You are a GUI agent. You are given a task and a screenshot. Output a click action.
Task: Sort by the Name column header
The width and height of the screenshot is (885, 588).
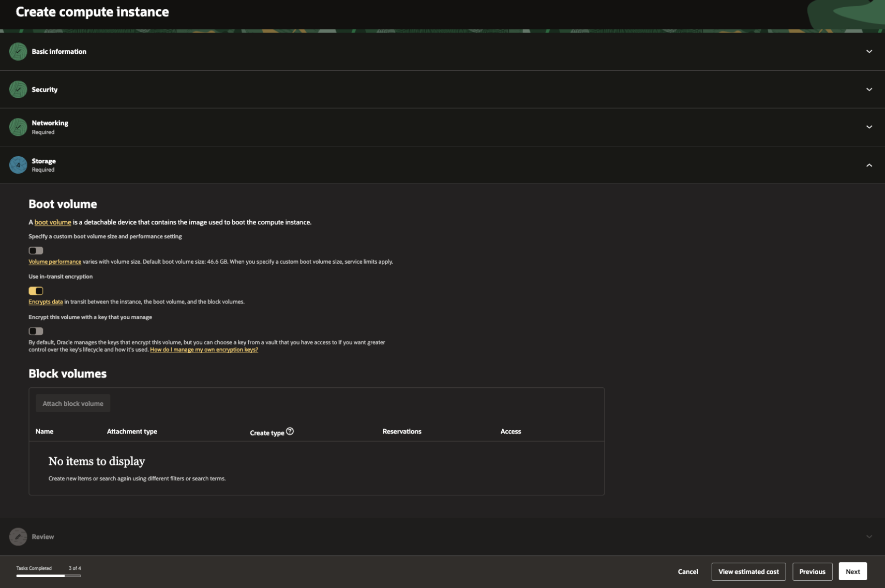point(44,431)
